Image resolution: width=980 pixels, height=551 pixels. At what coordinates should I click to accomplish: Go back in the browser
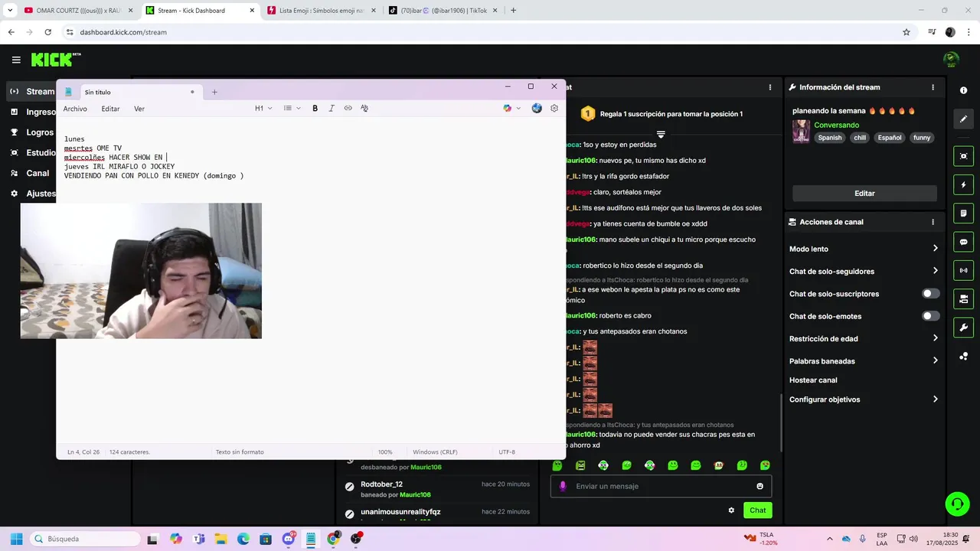pos(11,32)
